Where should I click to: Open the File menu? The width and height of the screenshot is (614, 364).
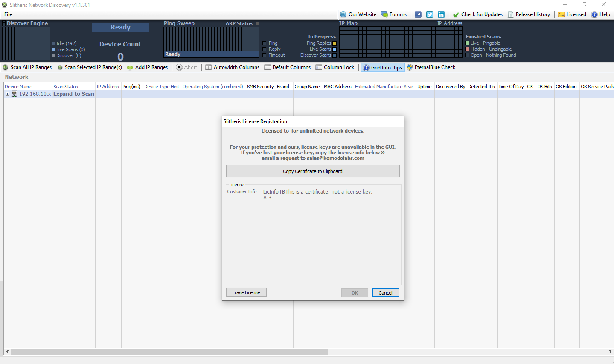(x=8, y=14)
